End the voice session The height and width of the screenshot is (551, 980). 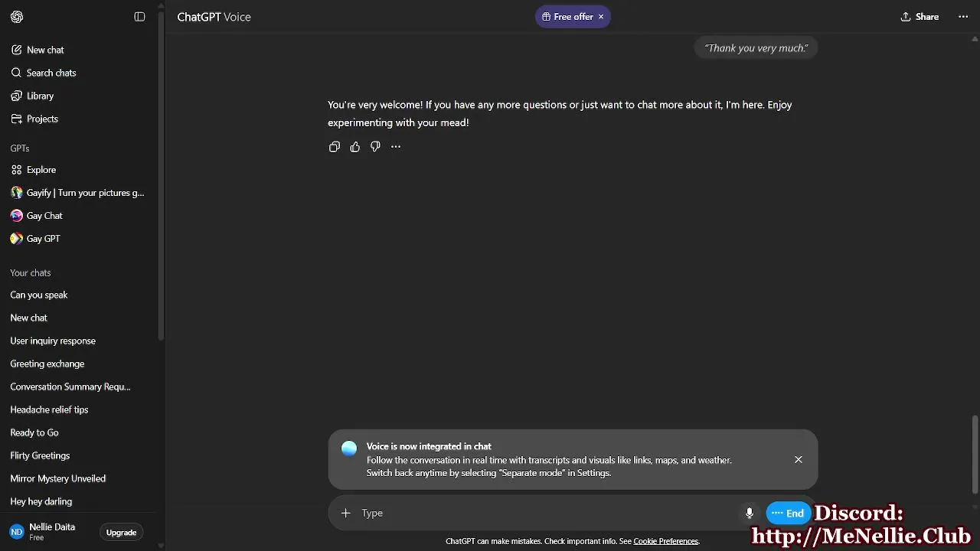(x=788, y=513)
